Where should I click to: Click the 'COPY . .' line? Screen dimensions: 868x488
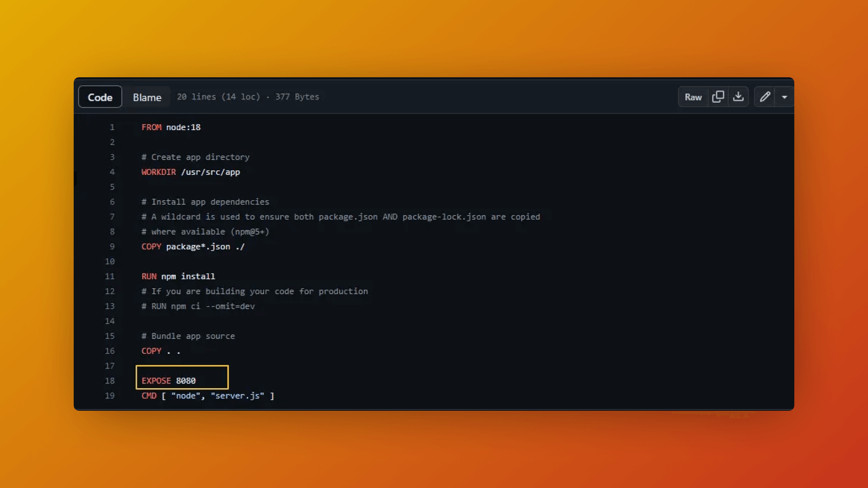[x=161, y=351]
